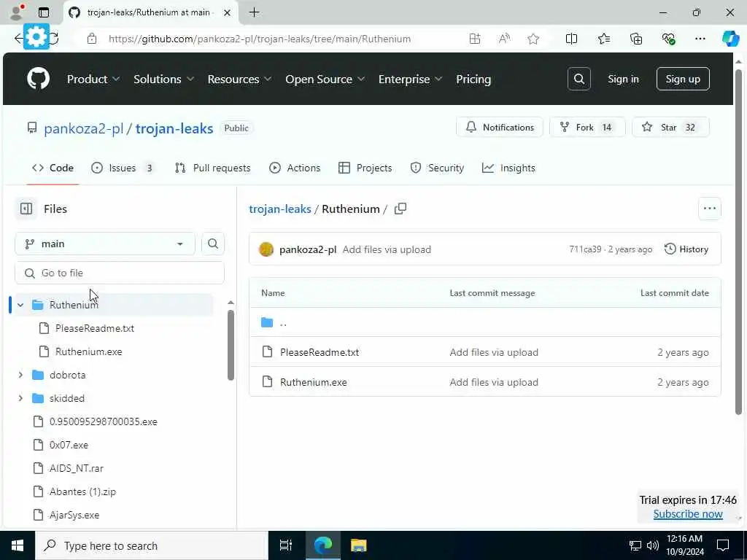Screen dimensions: 747x560
Task: Click the Windows Start button
Action: (x=18, y=545)
